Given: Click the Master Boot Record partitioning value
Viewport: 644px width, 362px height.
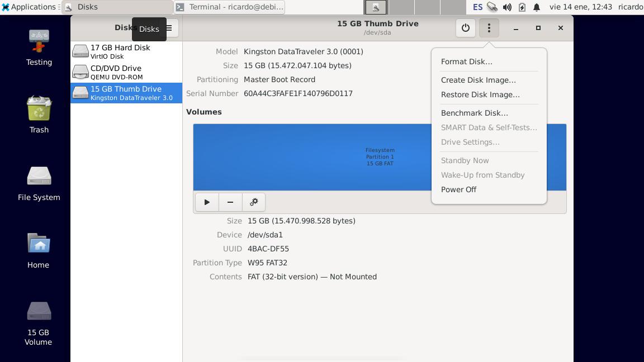Looking at the screenshot, I should [x=280, y=80].
